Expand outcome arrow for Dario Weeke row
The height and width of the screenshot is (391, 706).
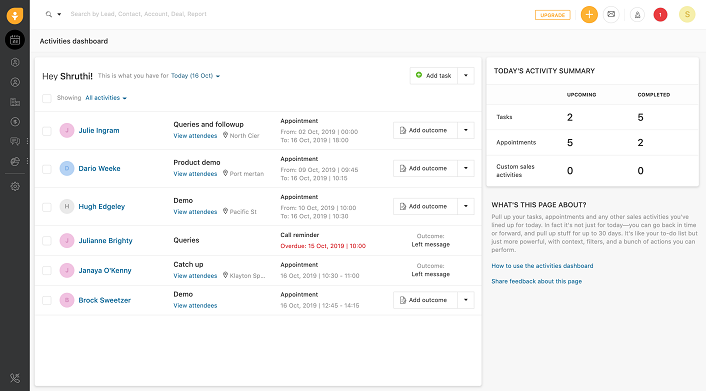pos(466,168)
